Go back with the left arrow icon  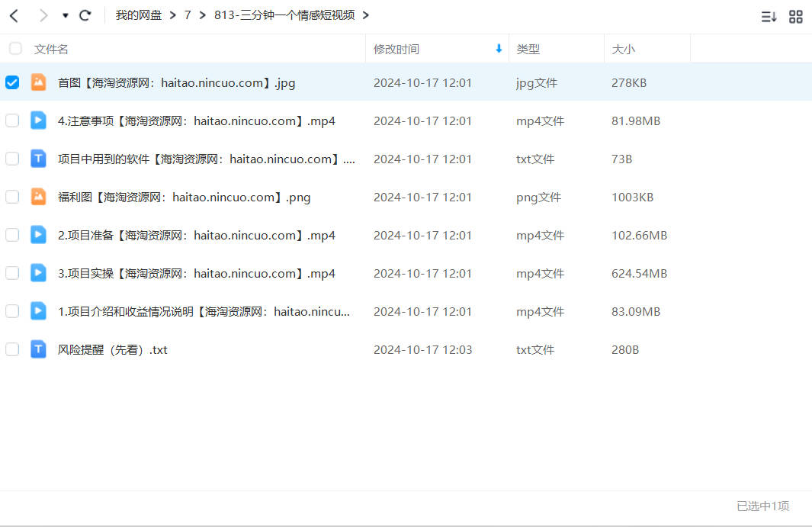(x=14, y=15)
